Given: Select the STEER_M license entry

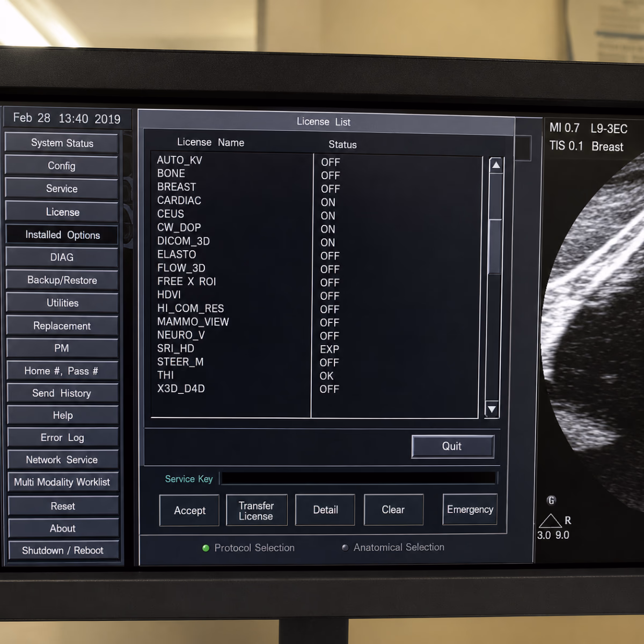Looking at the screenshot, I should click(316, 362).
